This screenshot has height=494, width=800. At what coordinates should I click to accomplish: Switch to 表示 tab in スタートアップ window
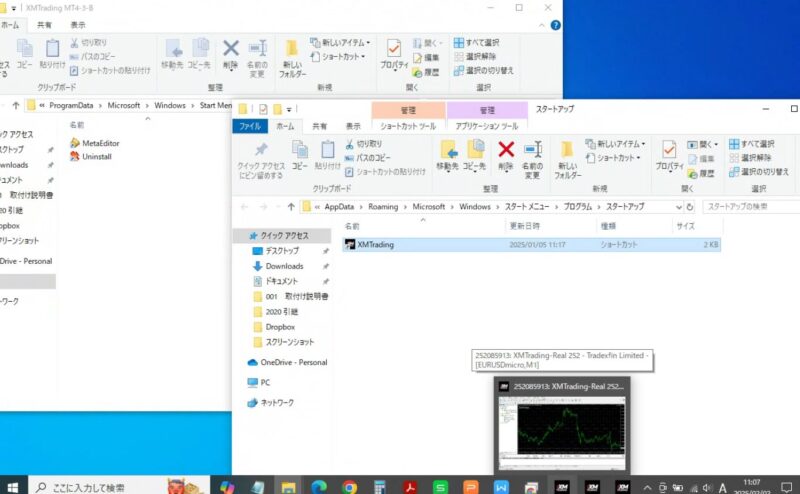point(353,126)
